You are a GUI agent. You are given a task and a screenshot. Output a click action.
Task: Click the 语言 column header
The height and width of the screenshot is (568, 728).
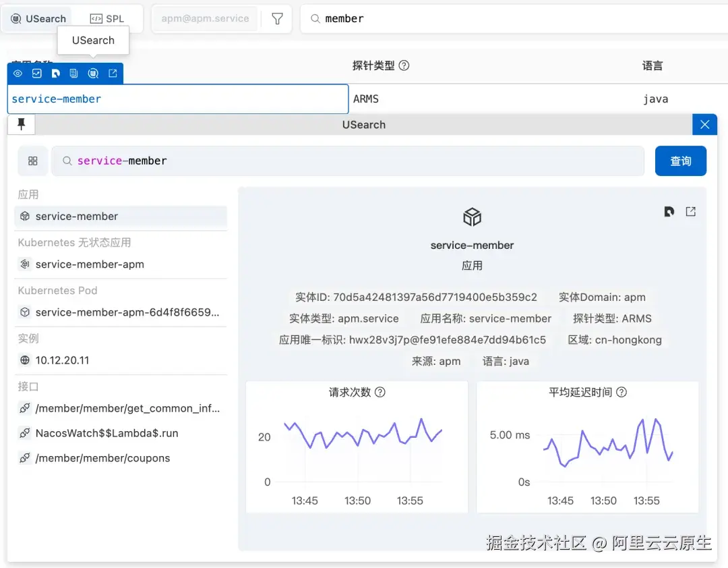coord(653,65)
